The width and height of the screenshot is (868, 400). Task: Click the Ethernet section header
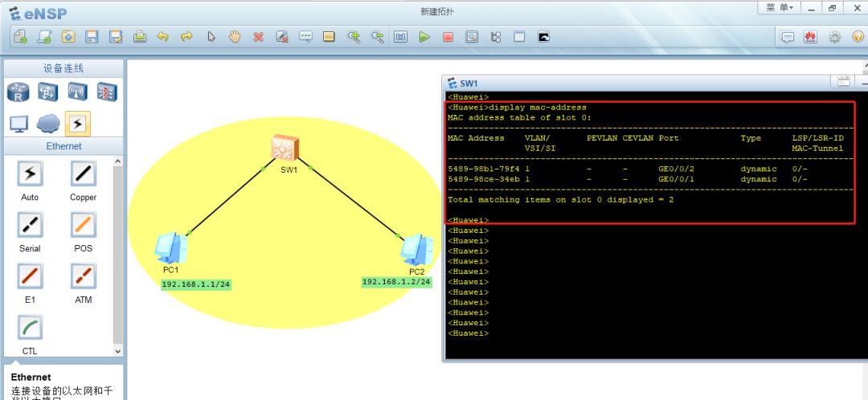(63, 146)
